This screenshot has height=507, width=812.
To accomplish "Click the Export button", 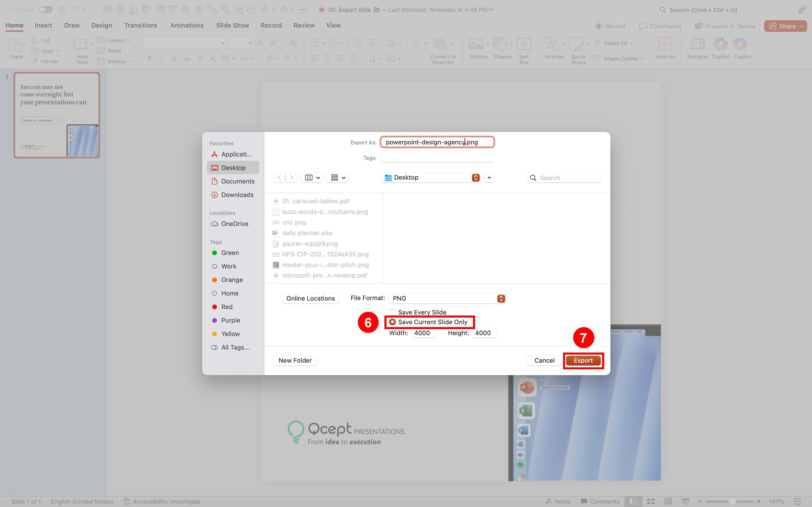I will pos(583,360).
